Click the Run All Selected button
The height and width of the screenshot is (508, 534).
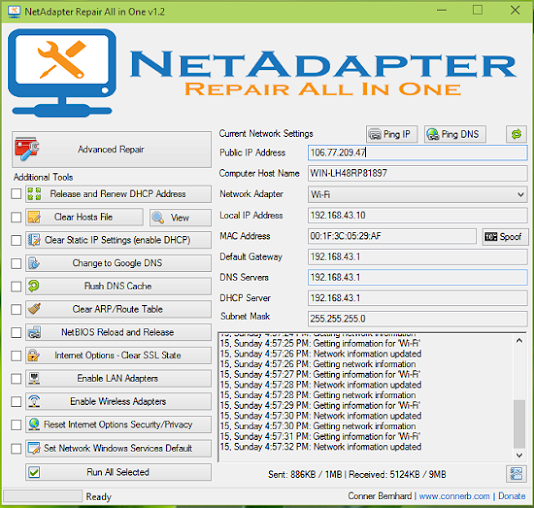pos(118,472)
